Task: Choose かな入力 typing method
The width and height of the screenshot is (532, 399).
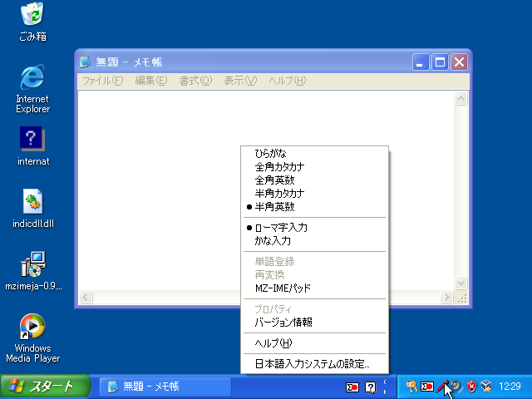Action: [x=273, y=240]
